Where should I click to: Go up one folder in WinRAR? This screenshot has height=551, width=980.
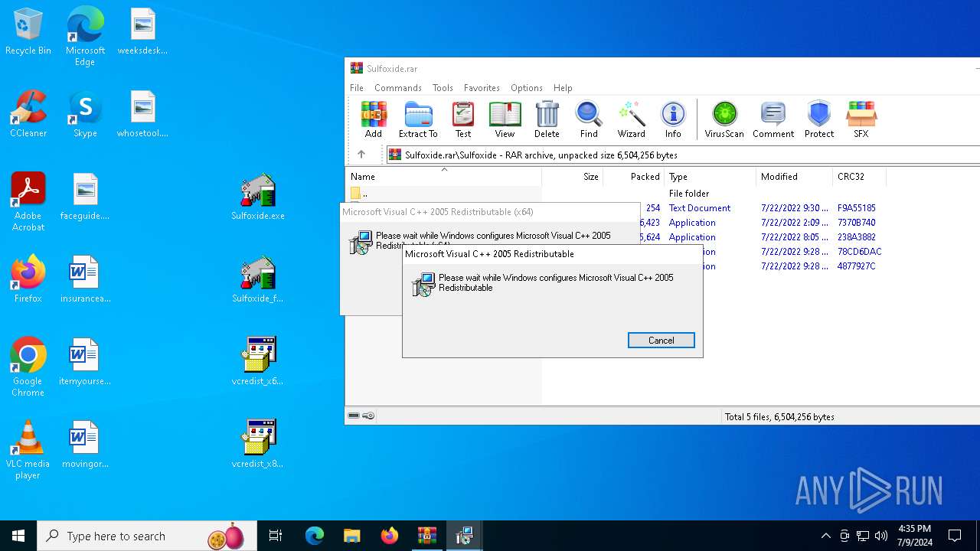coord(361,155)
